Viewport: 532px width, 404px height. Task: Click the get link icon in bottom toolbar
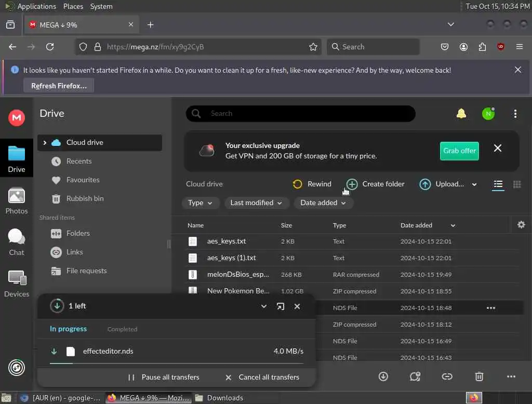click(447, 376)
